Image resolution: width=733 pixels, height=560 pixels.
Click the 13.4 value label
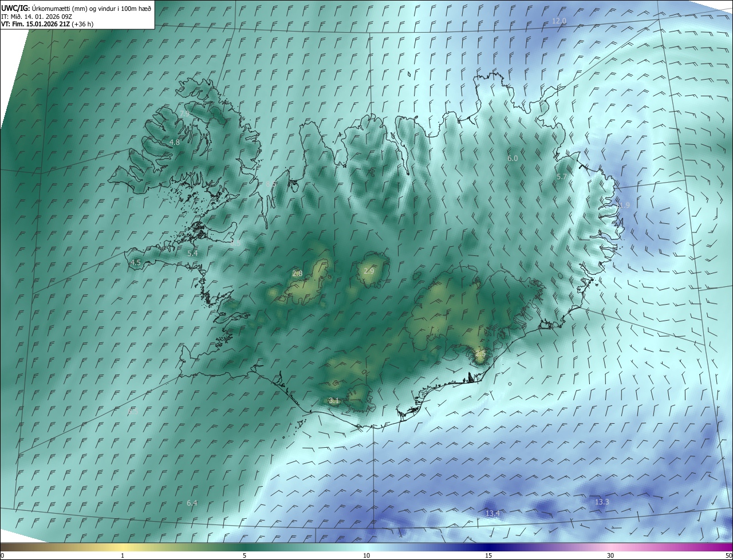[x=492, y=513]
